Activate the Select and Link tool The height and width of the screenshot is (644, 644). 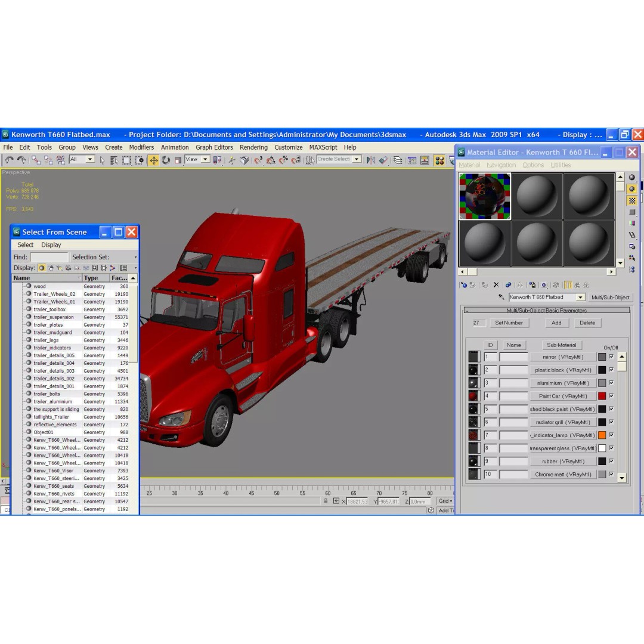pos(36,160)
